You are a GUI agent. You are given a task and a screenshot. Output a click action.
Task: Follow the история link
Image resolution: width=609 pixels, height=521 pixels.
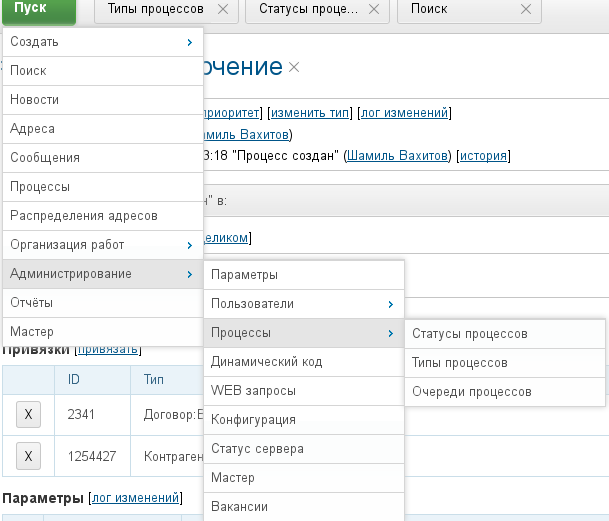(x=484, y=155)
